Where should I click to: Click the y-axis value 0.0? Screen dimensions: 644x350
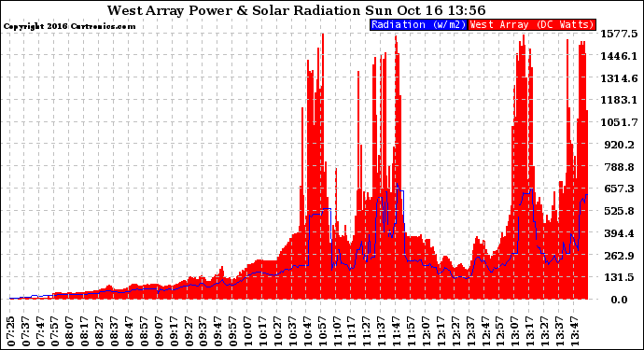(x=619, y=300)
